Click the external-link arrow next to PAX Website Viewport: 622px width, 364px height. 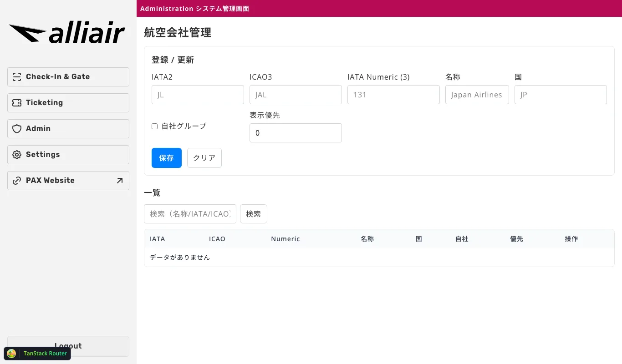(119, 181)
